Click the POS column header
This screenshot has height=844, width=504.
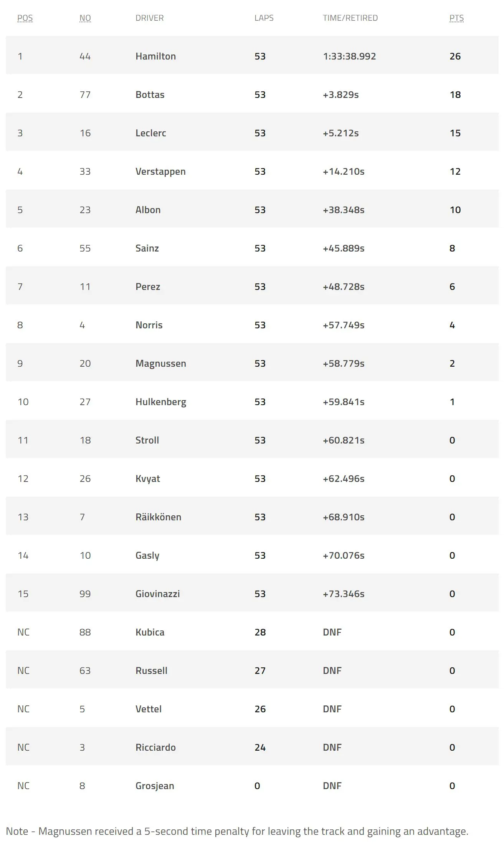point(25,18)
